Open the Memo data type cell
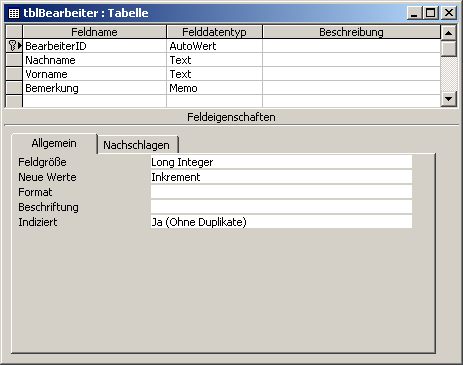 pos(214,88)
